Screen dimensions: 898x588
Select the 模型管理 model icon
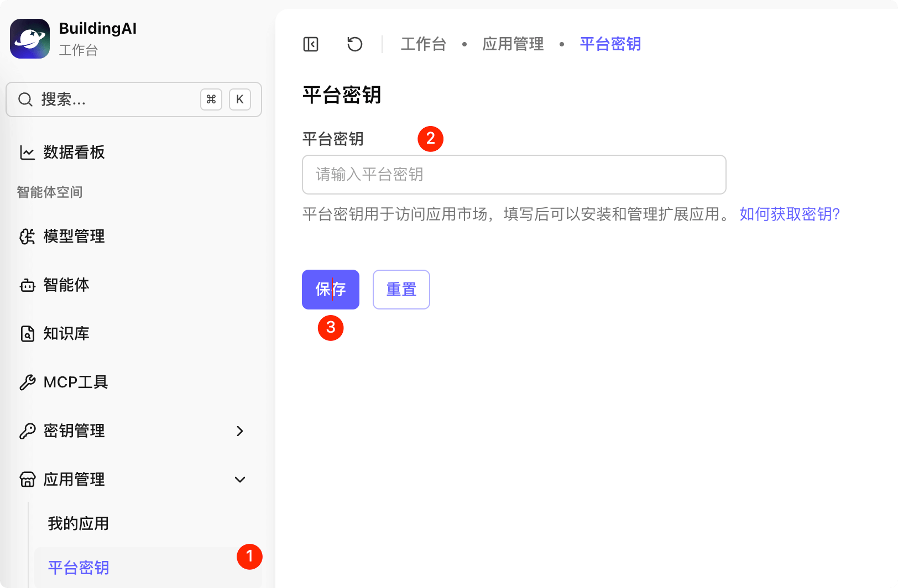pyautogui.click(x=27, y=237)
